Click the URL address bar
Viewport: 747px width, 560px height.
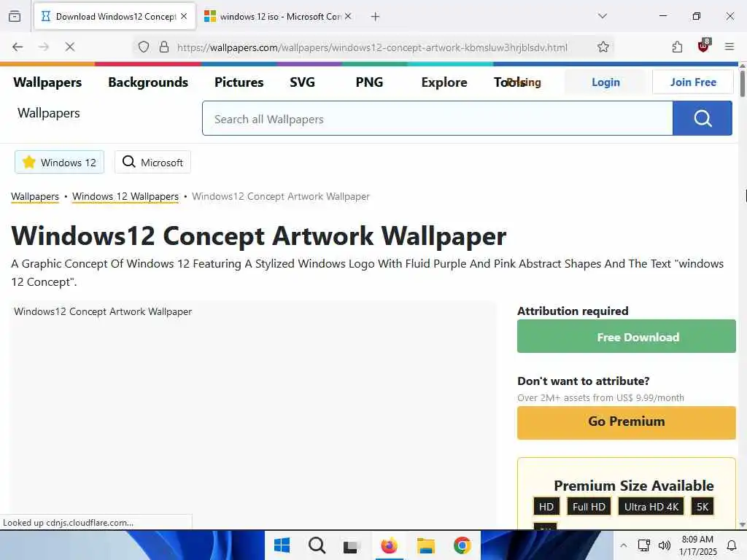(373, 47)
